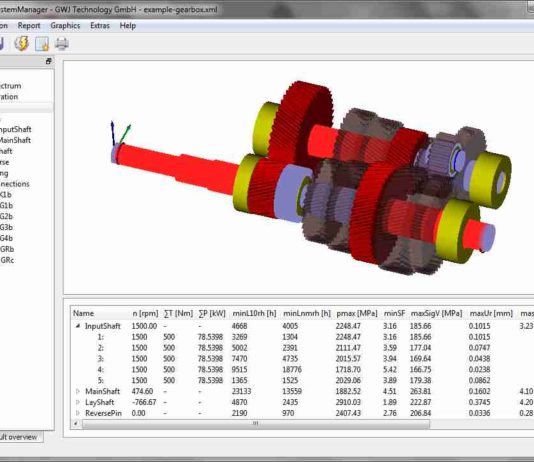Open the Extras menu
The image size is (534, 462).
pos(100,26)
